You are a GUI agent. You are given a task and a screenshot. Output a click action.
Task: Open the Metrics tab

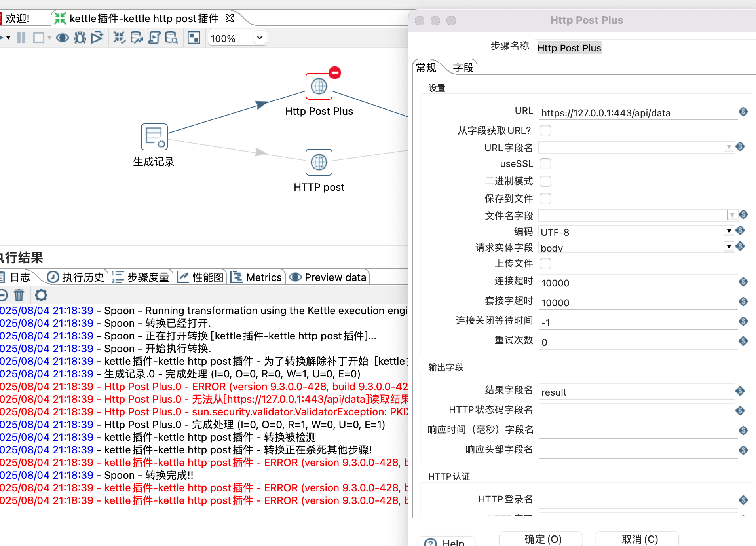pos(256,277)
